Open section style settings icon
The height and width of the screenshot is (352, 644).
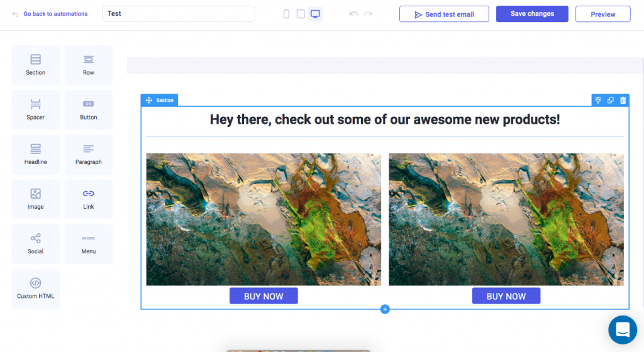tap(598, 100)
